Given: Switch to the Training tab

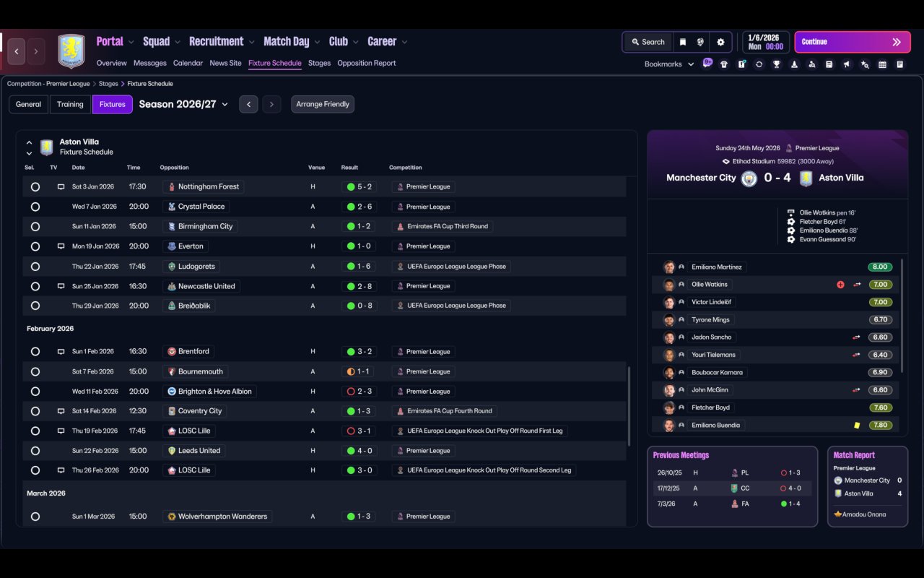Looking at the screenshot, I should pos(70,104).
